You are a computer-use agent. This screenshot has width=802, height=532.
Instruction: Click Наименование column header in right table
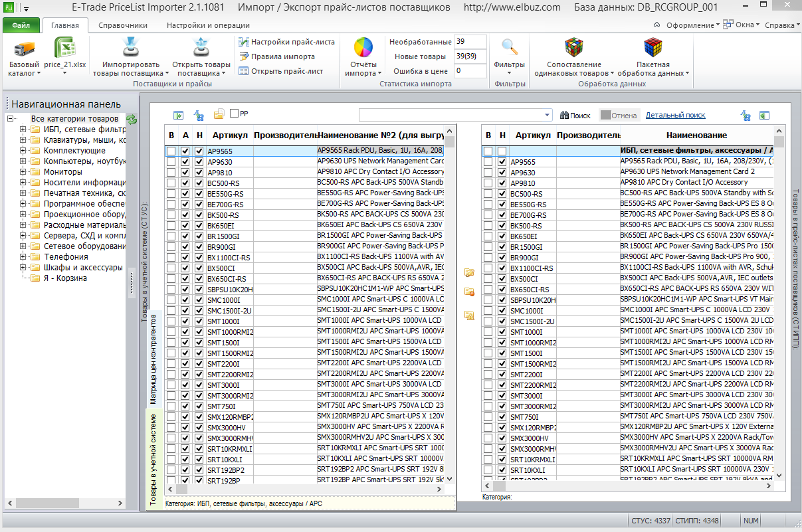point(697,135)
